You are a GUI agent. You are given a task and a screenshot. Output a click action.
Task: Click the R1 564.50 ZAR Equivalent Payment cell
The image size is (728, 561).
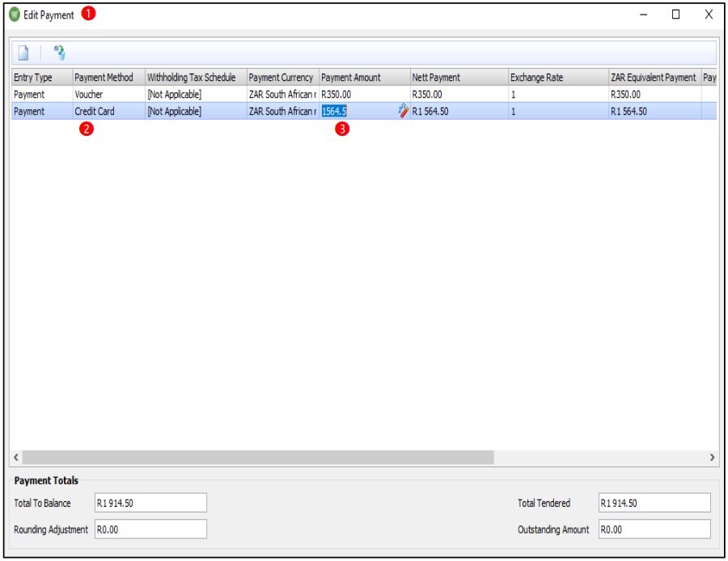pyautogui.click(x=655, y=112)
